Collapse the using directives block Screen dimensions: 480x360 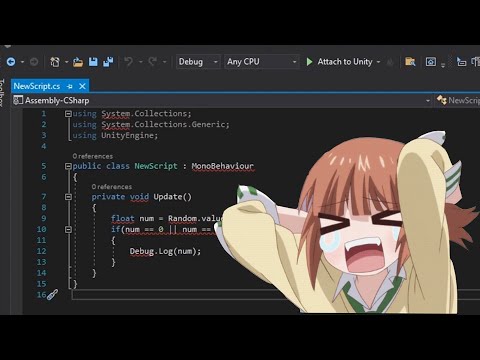tap(68, 114)
